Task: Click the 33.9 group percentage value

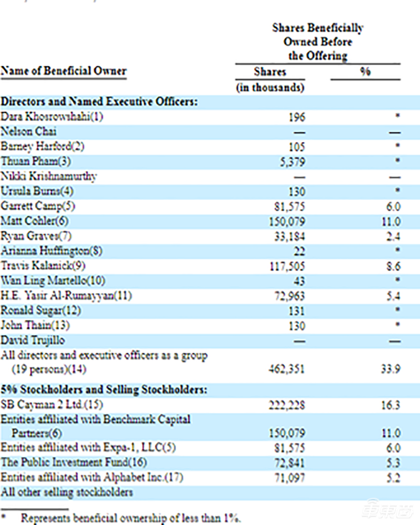Action: coord(391,369)
